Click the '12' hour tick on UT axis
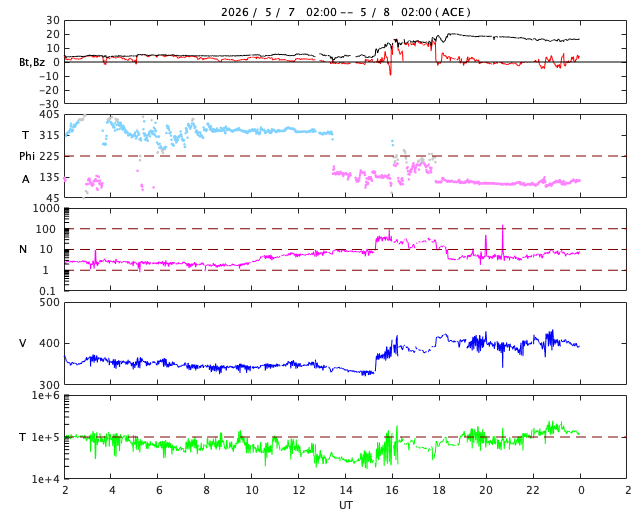Image resolution: width=640 pixels, height=512 pixels. (299, 490)
